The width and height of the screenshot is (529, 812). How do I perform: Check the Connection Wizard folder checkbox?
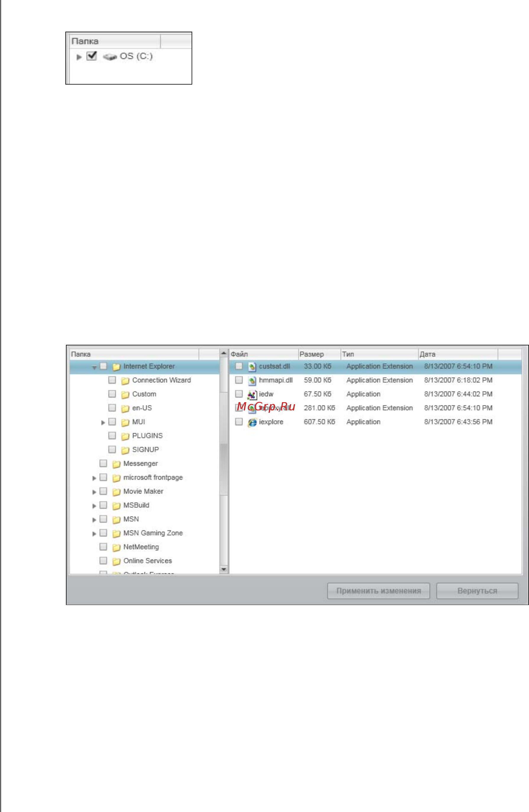112,380
